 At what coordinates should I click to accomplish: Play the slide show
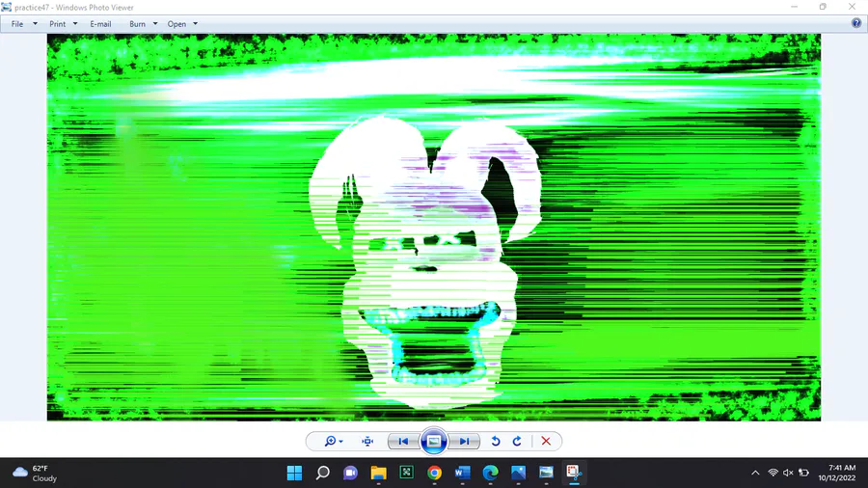tap(433, 441)
